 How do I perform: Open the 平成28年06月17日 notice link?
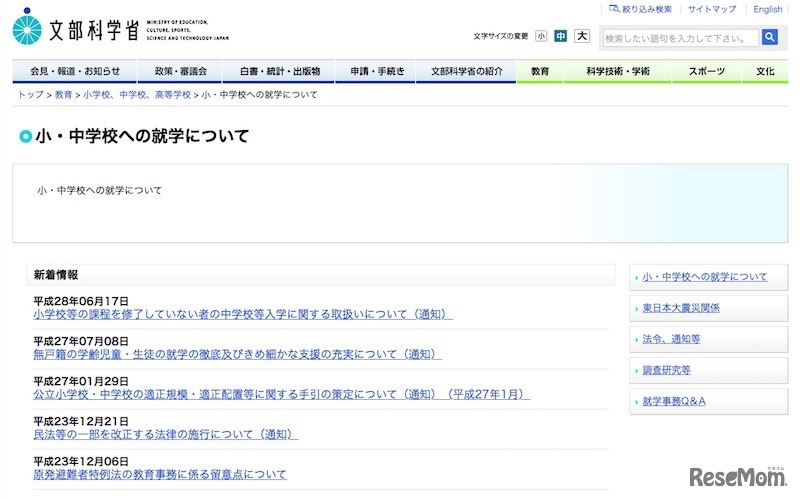[243, 314]
